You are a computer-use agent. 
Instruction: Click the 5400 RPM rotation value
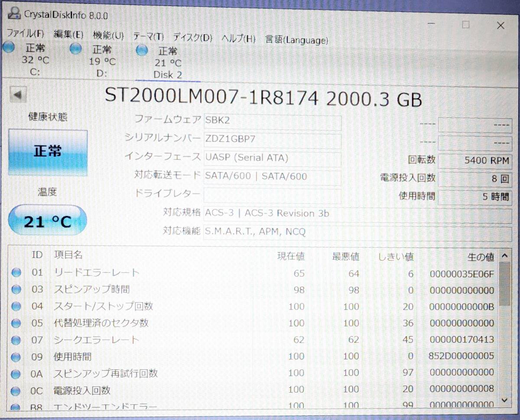(475, 161)
